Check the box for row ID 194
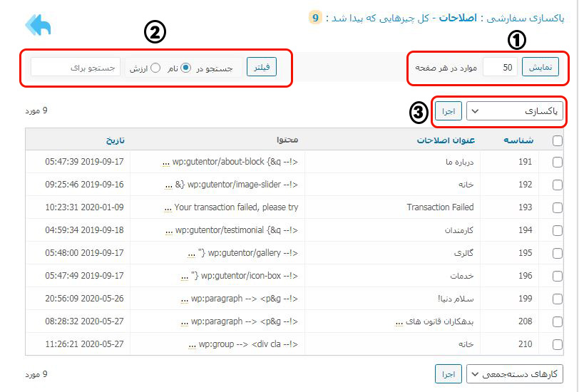Image resolution: width=579 pixels, height=392 pixels. tap(557, 231)
